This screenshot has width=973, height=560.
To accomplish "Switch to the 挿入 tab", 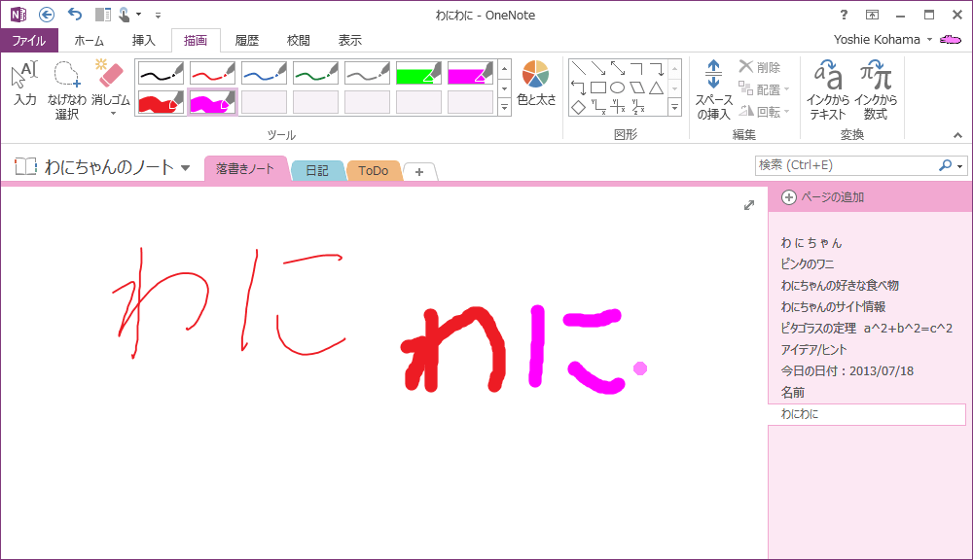I will tap(143, 40).
